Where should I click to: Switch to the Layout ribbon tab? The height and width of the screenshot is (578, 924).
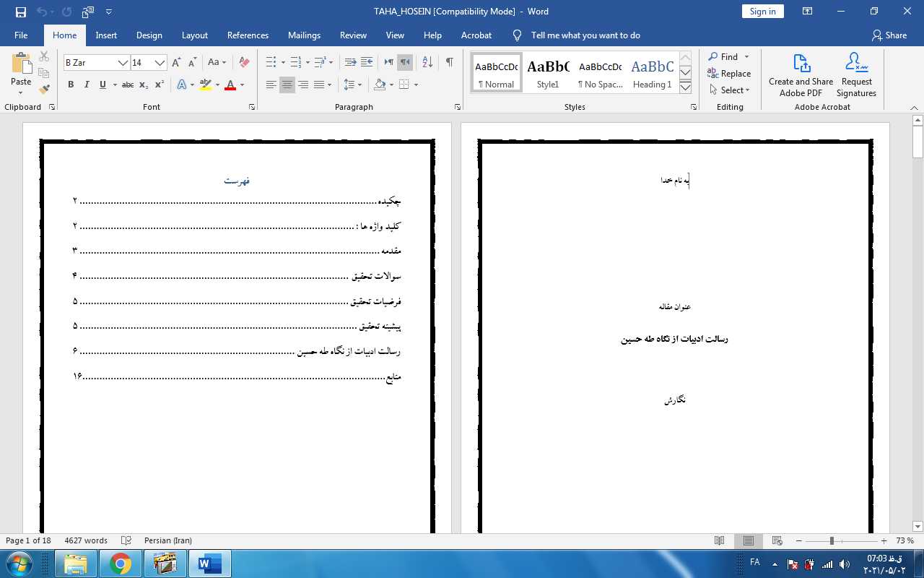(194, 35)
